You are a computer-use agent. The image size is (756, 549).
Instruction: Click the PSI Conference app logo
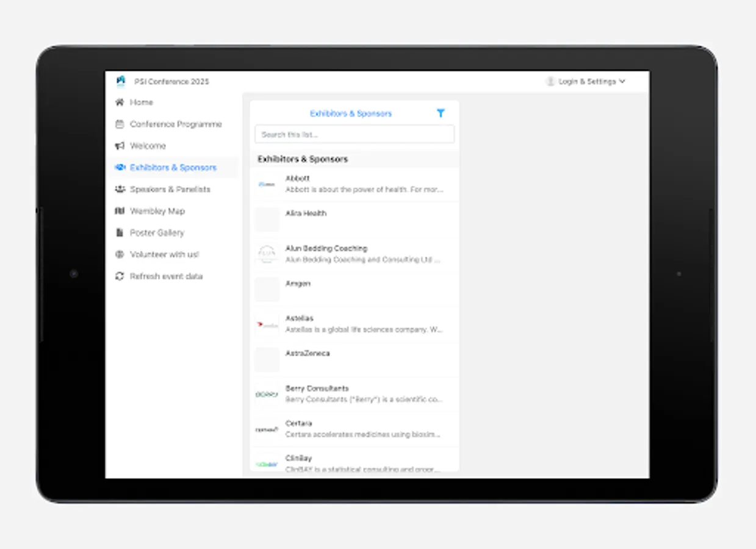pyautogui.click(x=121, y=81)
